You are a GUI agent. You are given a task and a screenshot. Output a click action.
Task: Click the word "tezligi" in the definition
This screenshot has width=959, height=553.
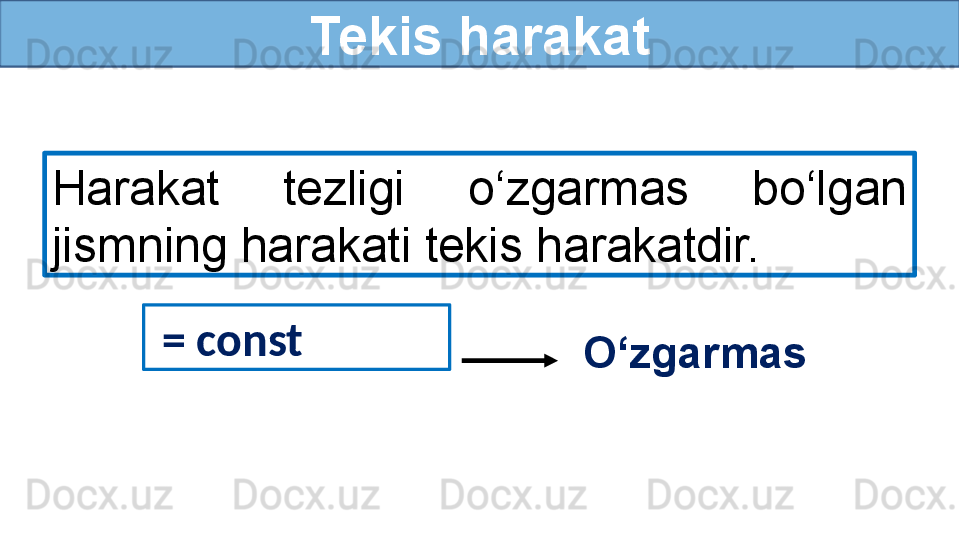[x=343, y=189]
